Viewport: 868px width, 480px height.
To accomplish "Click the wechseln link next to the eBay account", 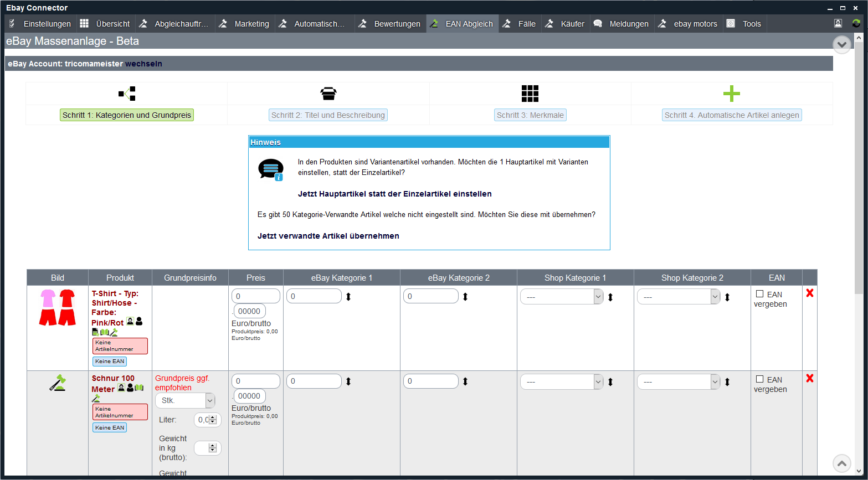I will click(143, 64).
